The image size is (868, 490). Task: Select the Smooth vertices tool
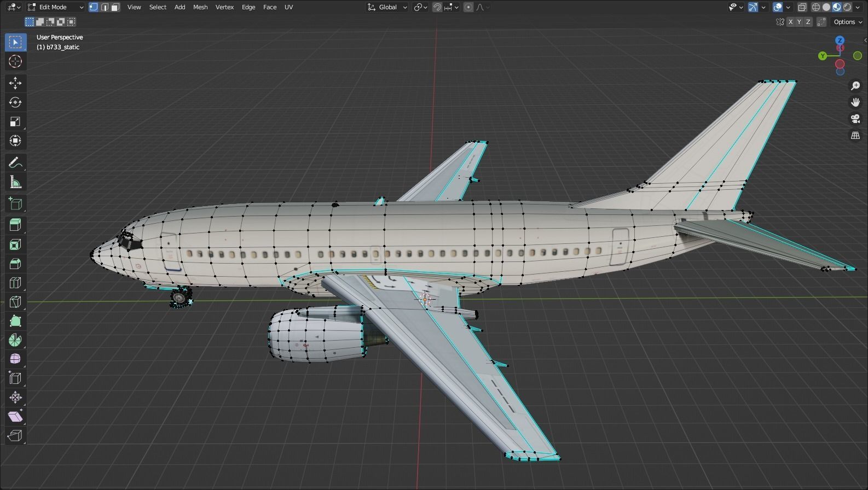click(15, 359)
